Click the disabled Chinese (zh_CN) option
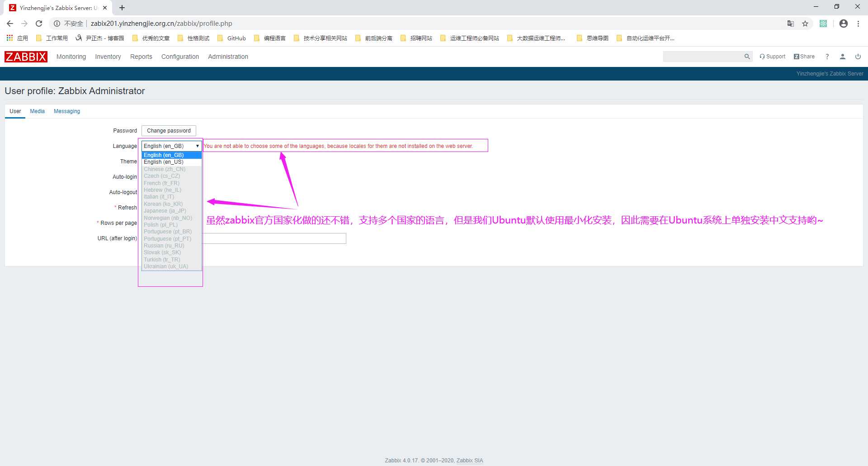This screenshot has width=868, height=466. click(171, 169)
